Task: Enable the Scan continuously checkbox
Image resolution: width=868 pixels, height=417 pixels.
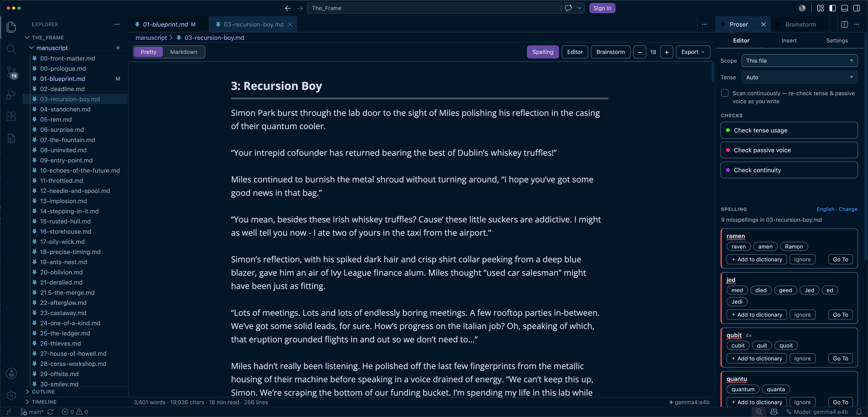Action: [725, 93]
